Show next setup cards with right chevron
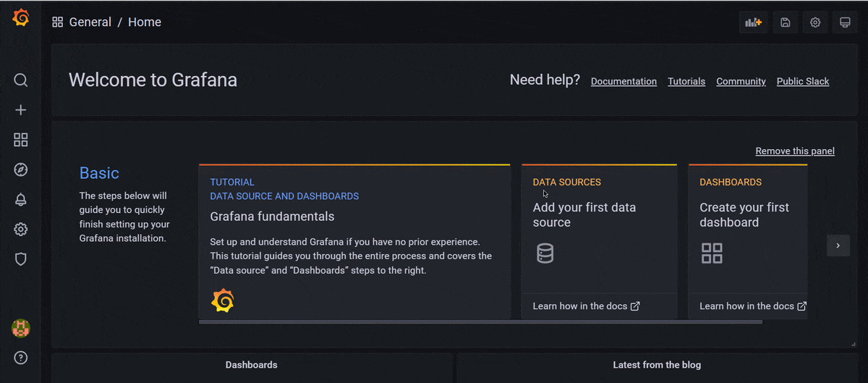 (x=838, y=245)
